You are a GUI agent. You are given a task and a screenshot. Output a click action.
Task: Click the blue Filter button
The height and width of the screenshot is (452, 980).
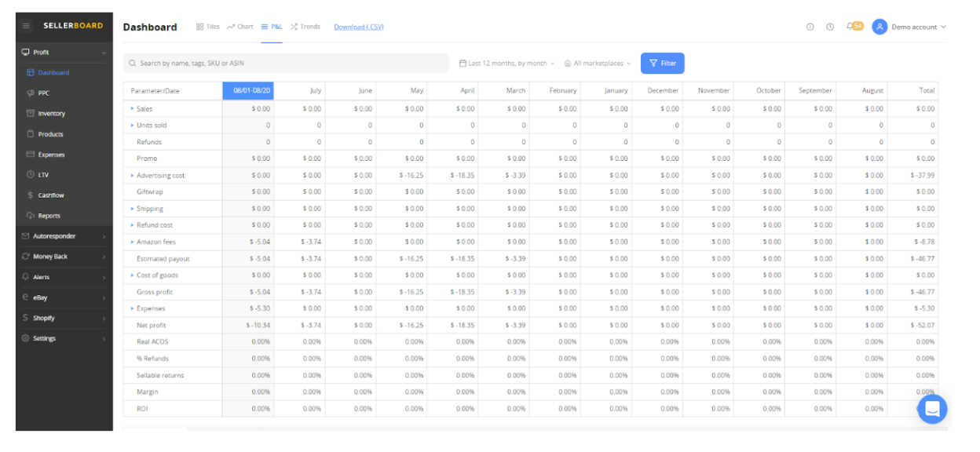click(663, 63)
